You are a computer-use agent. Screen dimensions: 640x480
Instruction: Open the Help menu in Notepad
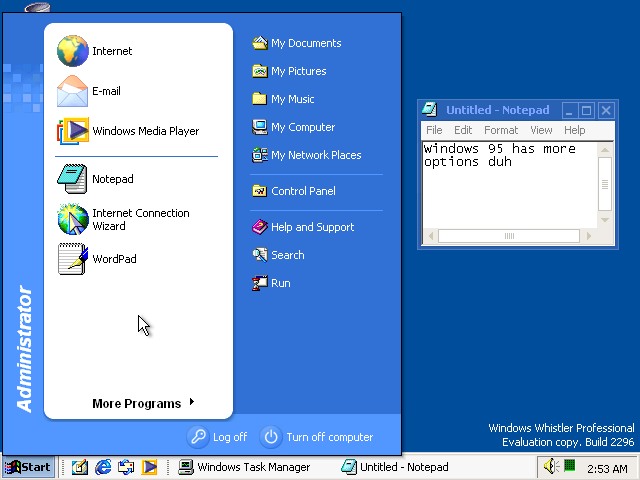(575, 130)
